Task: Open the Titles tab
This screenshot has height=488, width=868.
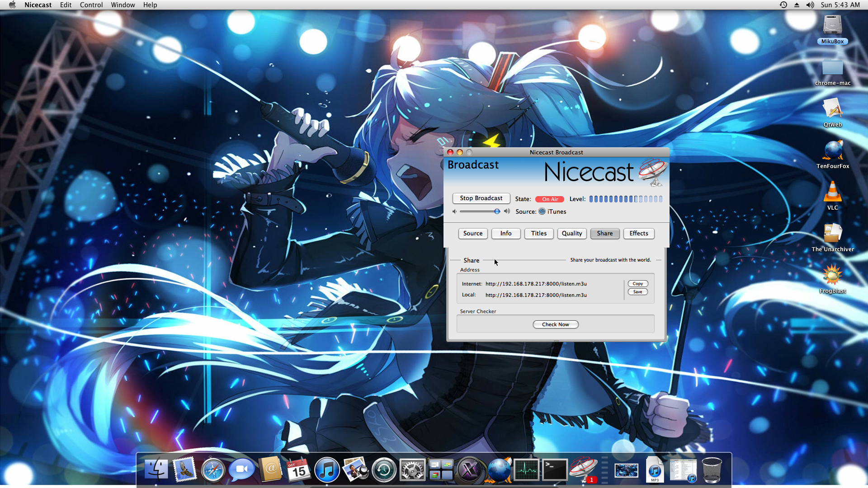Action: tap(539, 234)
